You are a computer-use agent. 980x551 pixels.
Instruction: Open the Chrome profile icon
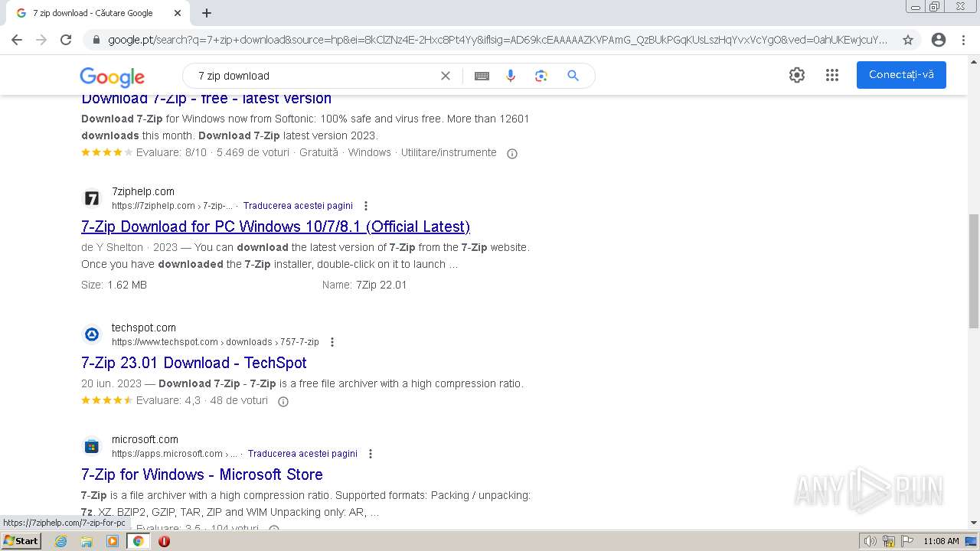(x=939, y=40)
